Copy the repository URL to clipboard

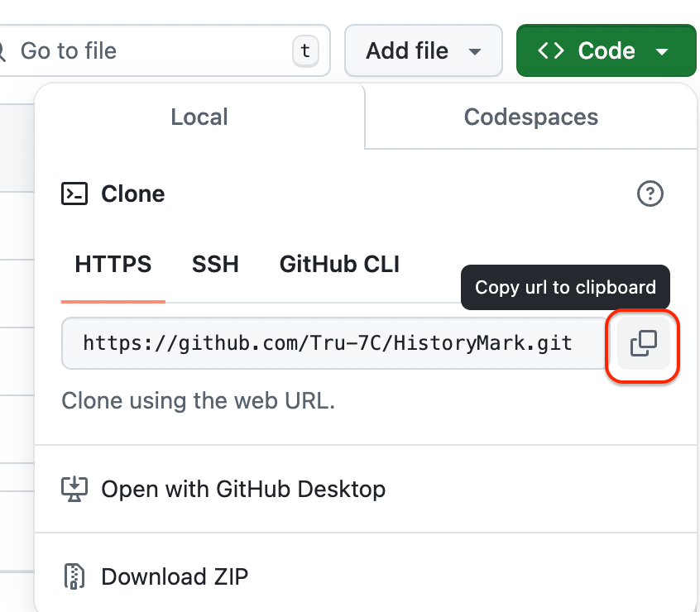point(644,343)
